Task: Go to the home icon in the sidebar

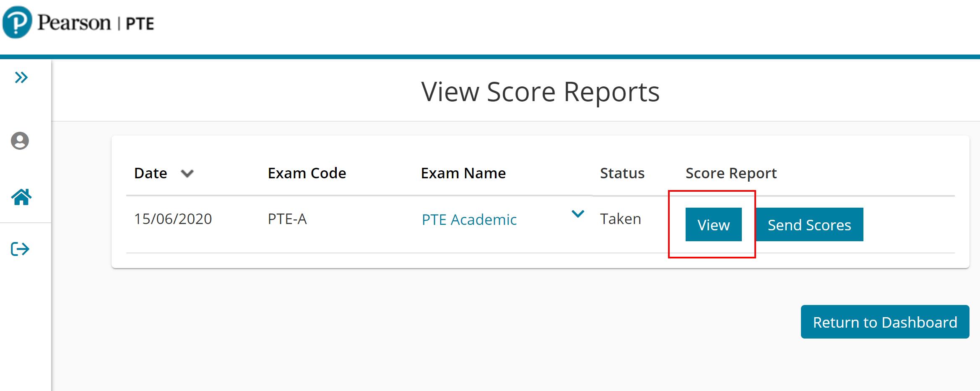Action: [x=21, y=197]
